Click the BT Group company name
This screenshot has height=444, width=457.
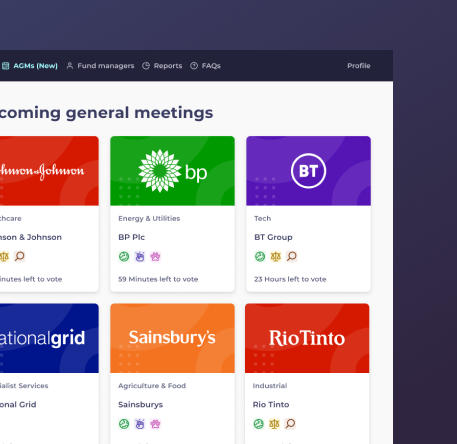(x=273, y=237)
